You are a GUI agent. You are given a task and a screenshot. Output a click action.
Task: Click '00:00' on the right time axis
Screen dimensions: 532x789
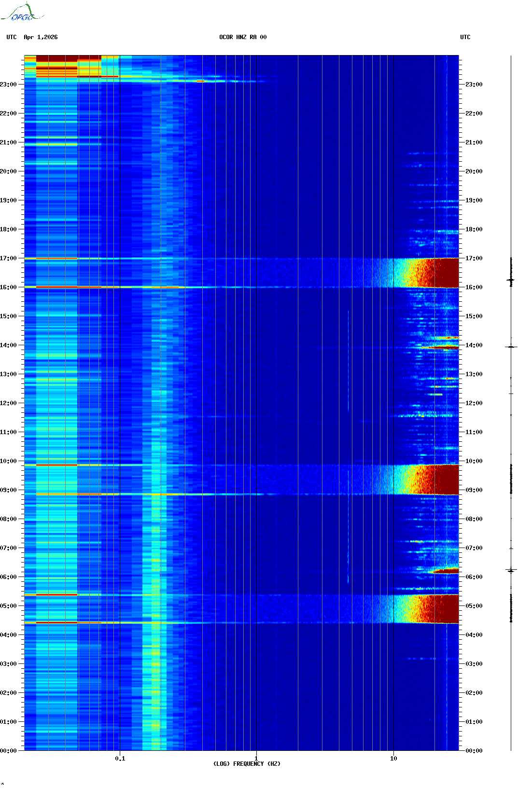coord(474,751)
